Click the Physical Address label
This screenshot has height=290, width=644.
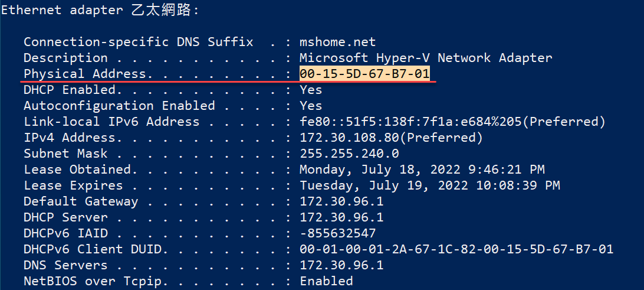[84, 74]
